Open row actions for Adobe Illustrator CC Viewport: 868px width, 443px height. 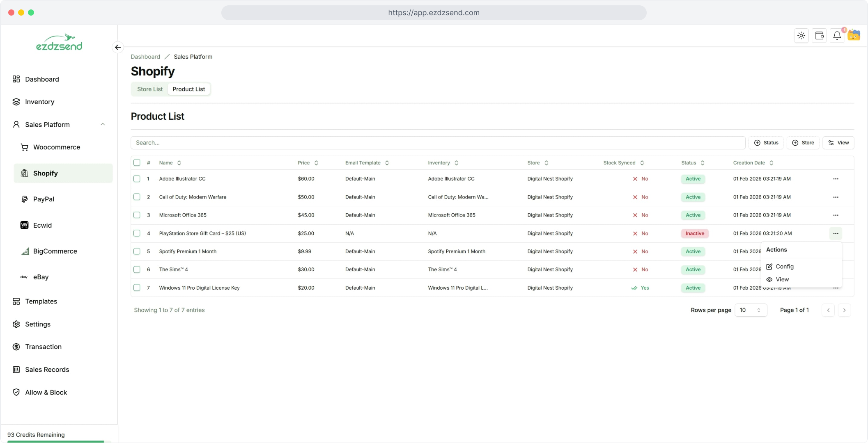tap(836, 179)
